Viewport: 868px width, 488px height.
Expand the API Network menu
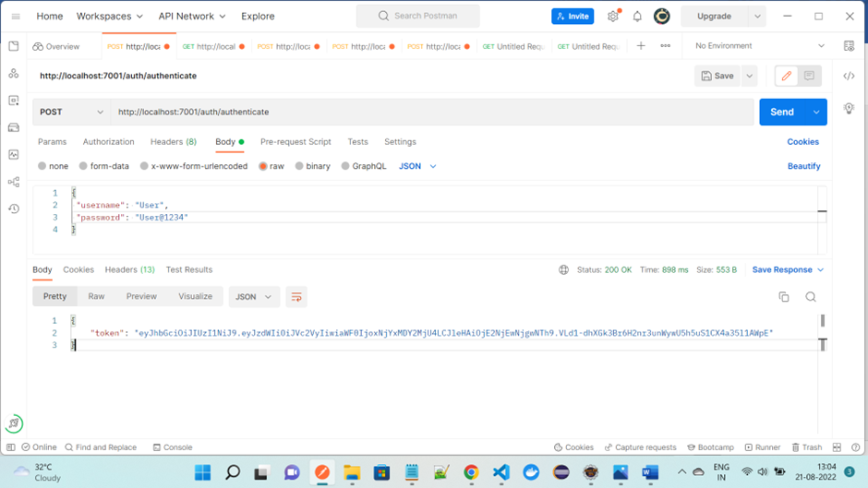pyautogui.click(x=192, y=17)
